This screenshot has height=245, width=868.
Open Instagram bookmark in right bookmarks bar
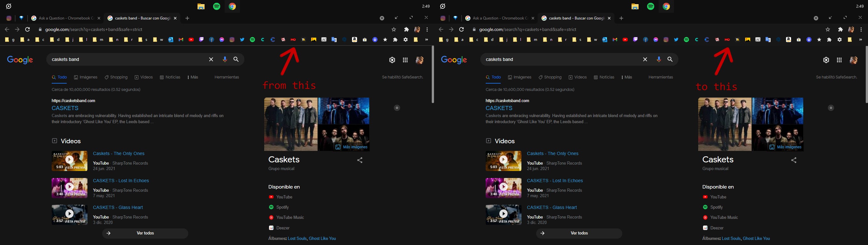(666, 40)
